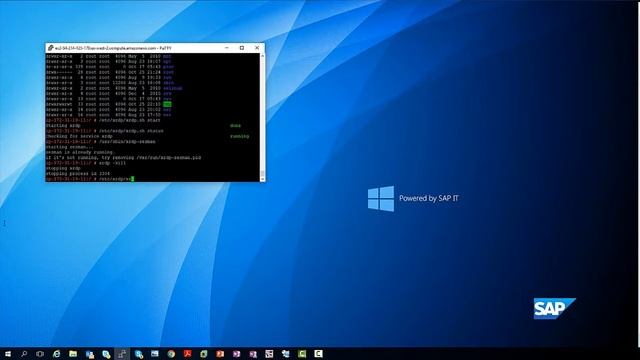
Task: Open the Windows Start menu
Action: click(7, 354)
